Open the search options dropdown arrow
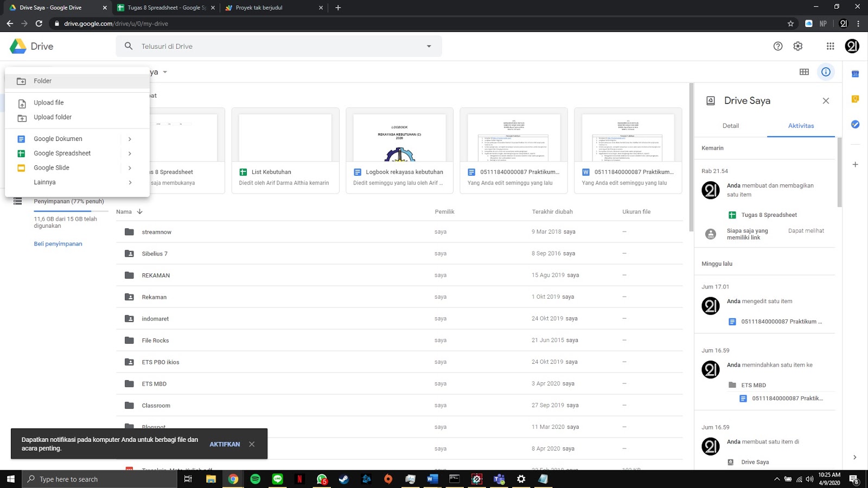Viewport: 868px width, 488px height. [x=428, y=46]
